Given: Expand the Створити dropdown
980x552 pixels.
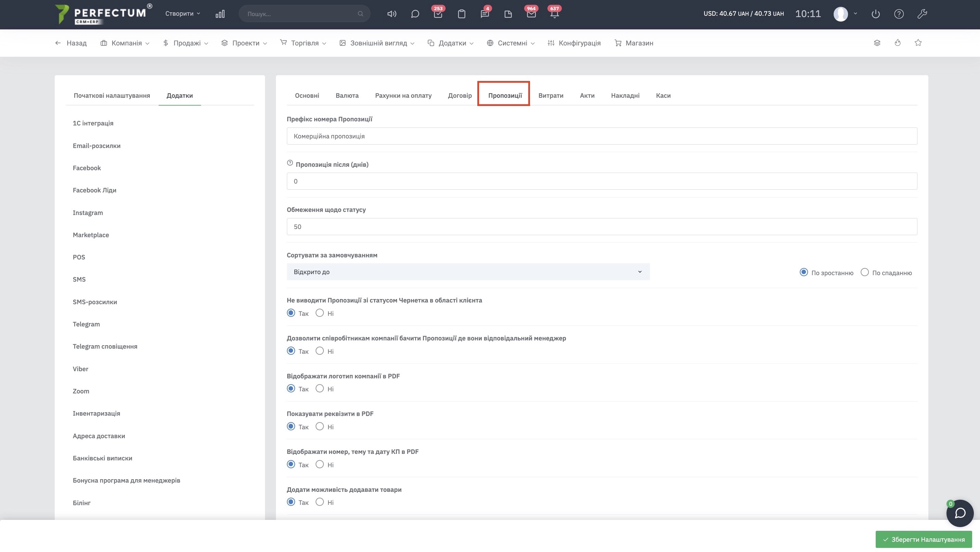Looking at the screenshot, I should [182, 14].
